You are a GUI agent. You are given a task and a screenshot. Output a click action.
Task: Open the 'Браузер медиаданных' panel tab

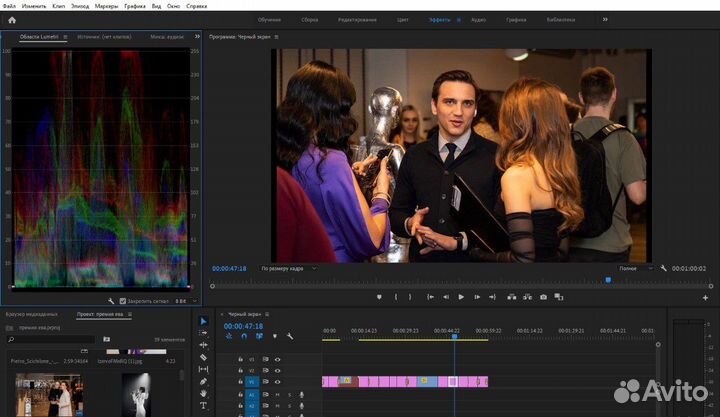tap(32, 314)
